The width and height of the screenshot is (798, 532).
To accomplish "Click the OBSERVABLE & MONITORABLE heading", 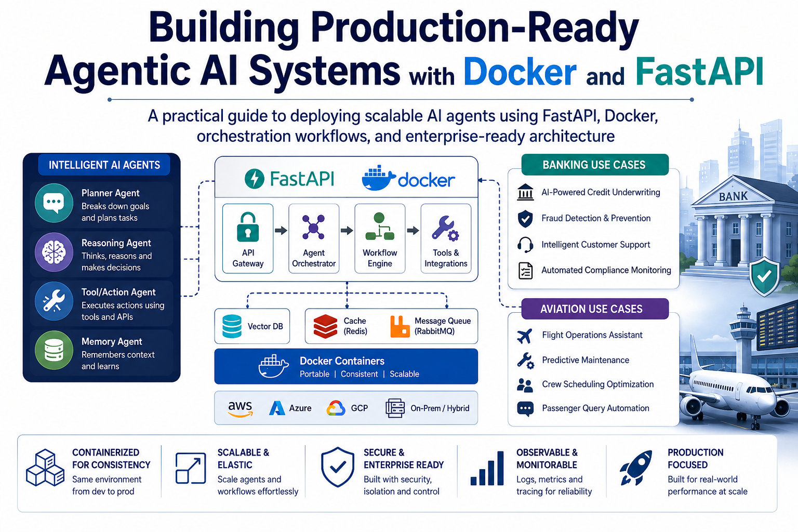I will 547,459.
